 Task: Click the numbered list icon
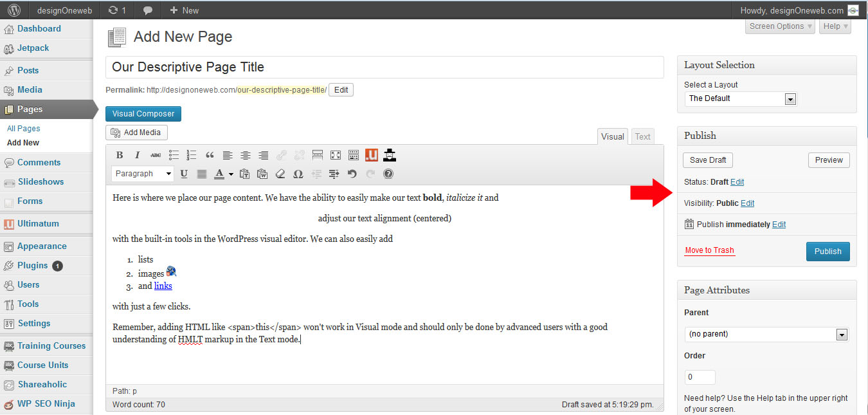(x=192, y=155)
